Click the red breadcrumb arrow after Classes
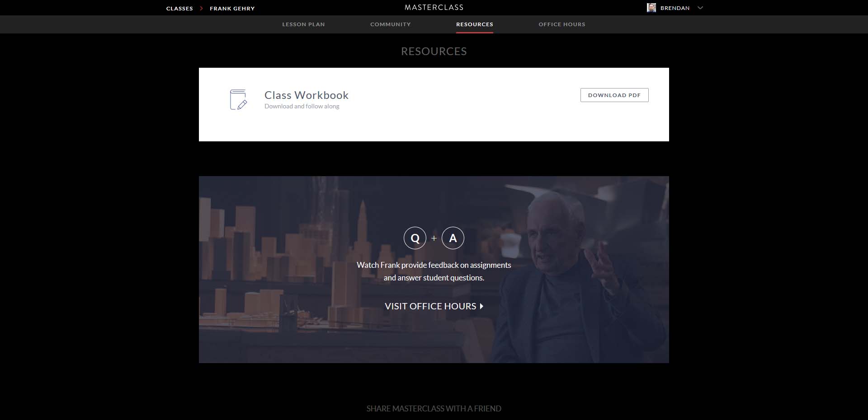868x420 pixels. tap(201, 9)
